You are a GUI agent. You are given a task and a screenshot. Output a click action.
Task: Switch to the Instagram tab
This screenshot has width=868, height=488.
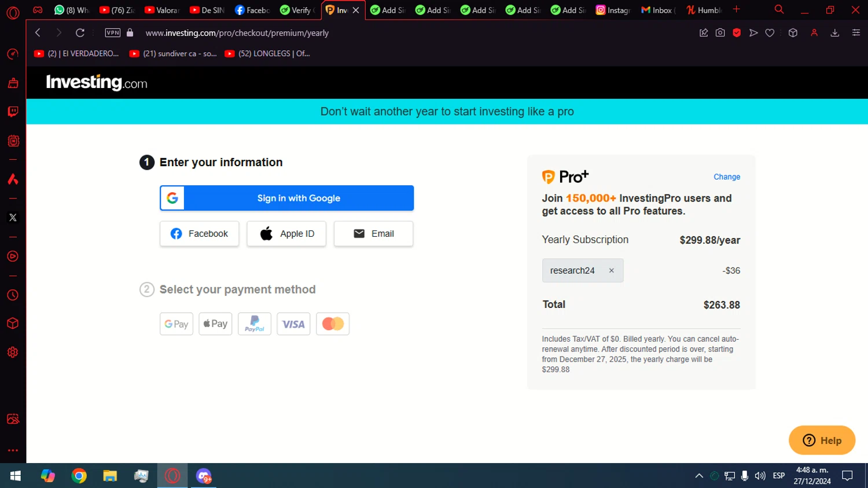[613, 10]
